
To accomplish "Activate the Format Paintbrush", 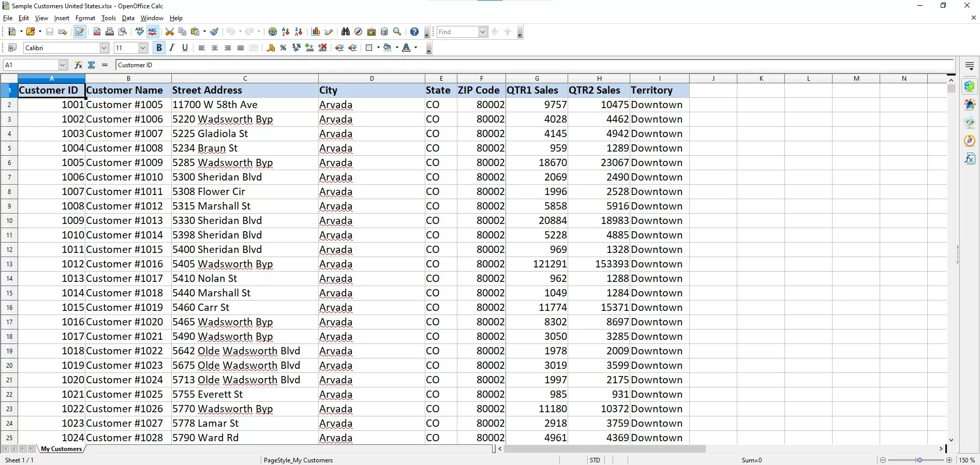I will (x=214, y=32).
